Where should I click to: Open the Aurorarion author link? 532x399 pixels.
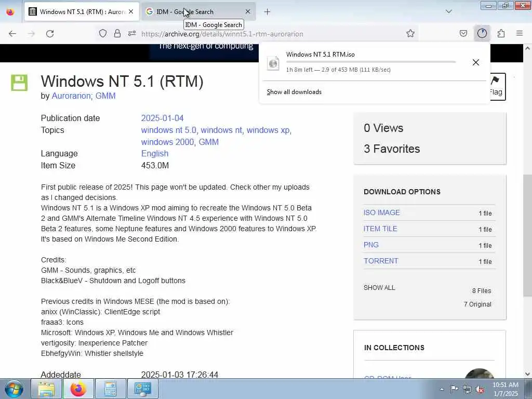tap(71, 96)
